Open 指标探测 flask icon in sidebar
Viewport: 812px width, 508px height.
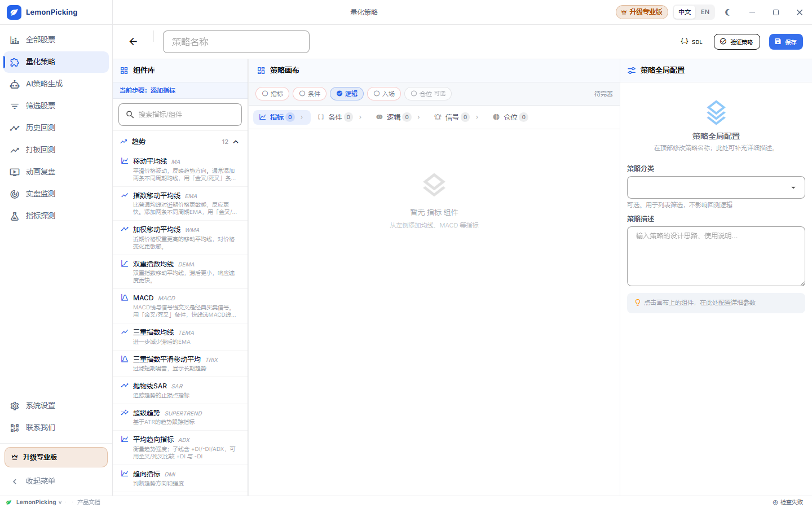[15, 216]
